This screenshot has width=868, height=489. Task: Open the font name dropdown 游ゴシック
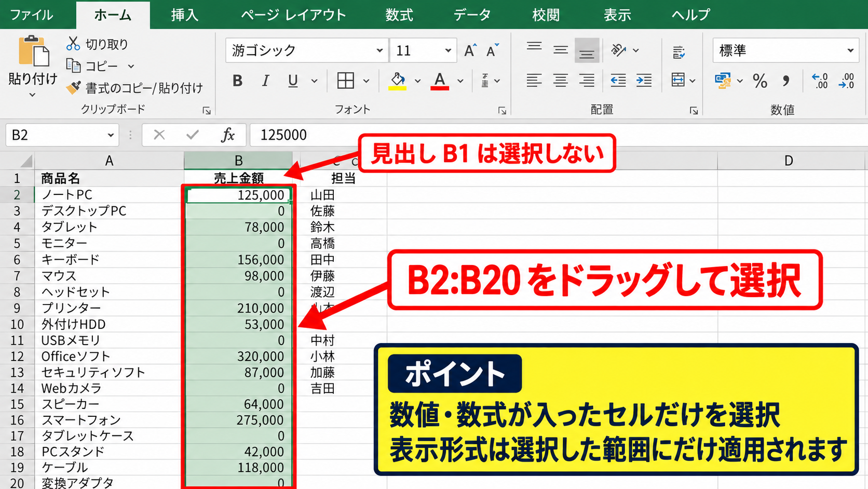(379, 50)
